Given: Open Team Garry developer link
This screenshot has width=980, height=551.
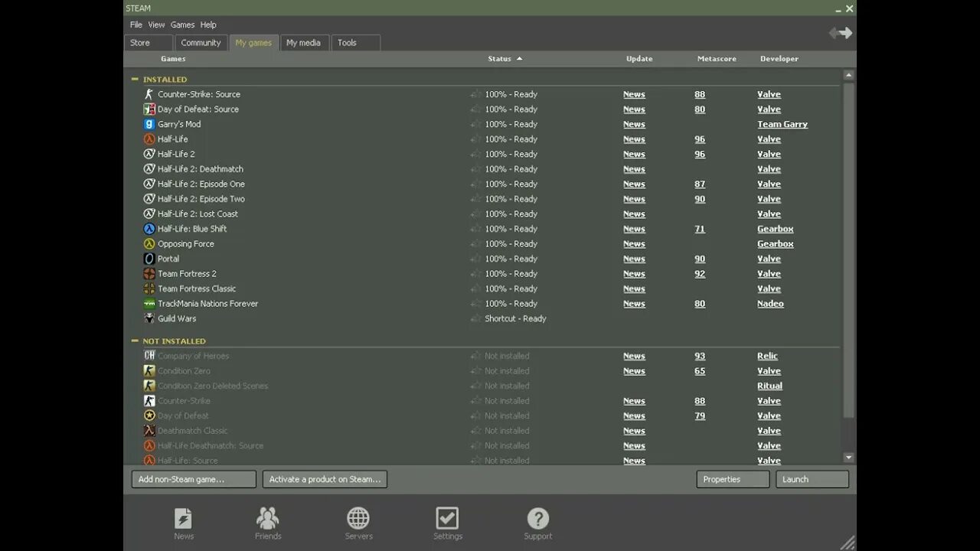Looking at the screenshot, I should [782, 124].
